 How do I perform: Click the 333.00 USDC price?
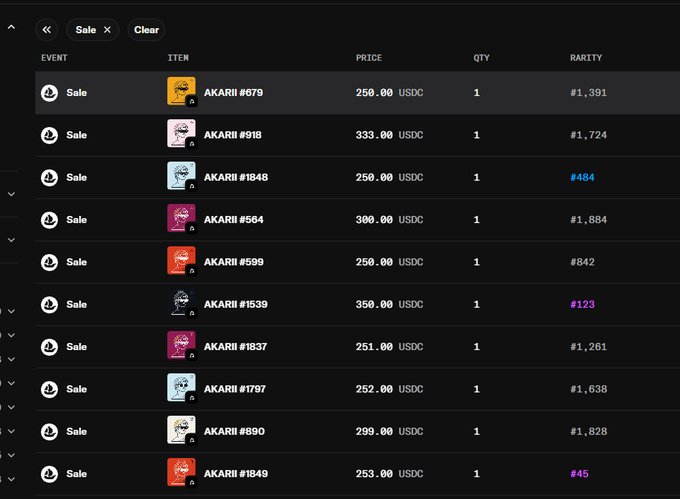[389, 135]
